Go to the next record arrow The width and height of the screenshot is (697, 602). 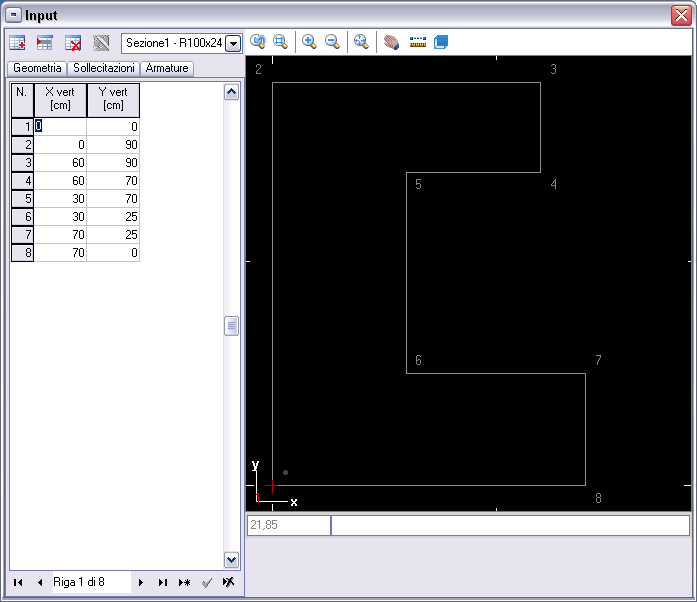(141, 582)
